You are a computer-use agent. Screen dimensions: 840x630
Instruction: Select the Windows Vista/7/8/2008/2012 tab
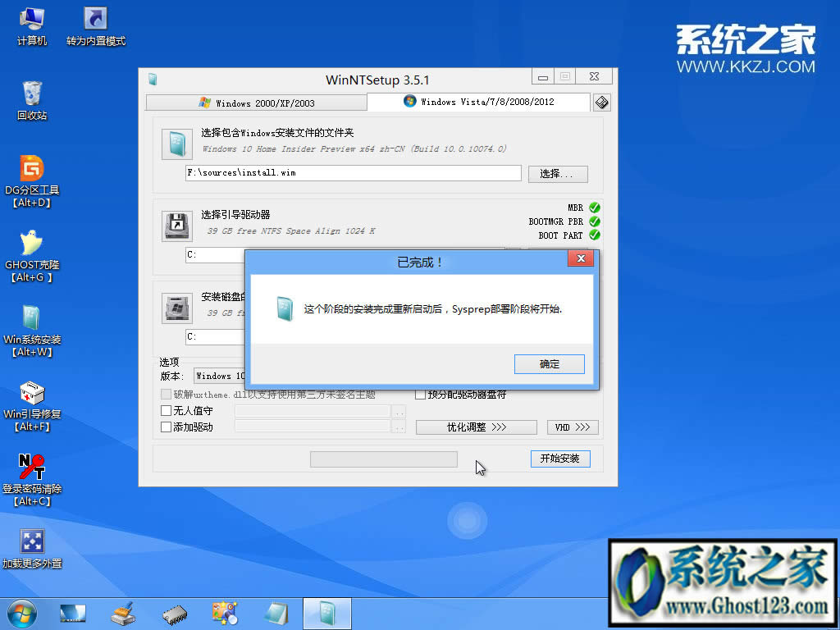[x=478, y=102]
